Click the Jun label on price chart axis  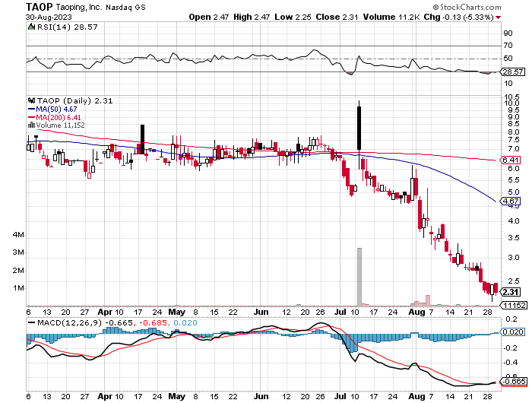tap(261, 312)
